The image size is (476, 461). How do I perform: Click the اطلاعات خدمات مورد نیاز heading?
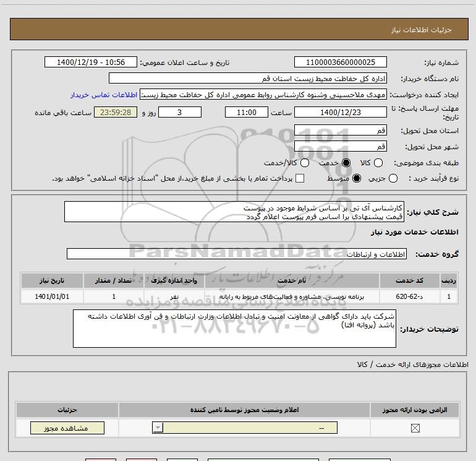[414, 232]
